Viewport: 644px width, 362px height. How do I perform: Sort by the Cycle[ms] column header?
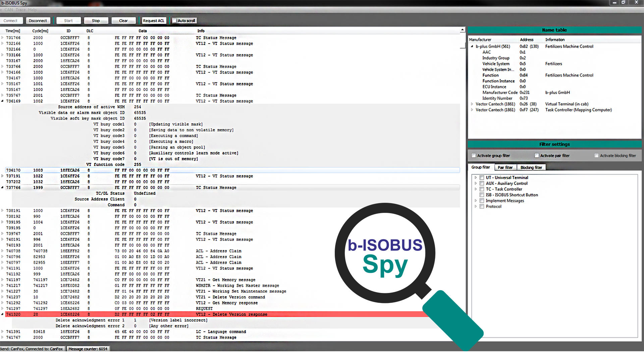tap(40, 31)
